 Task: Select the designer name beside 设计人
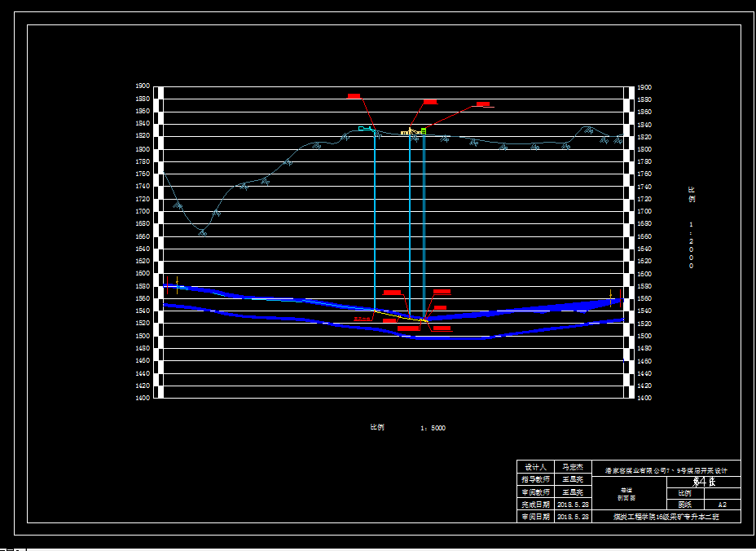click(x=573, y=467)
